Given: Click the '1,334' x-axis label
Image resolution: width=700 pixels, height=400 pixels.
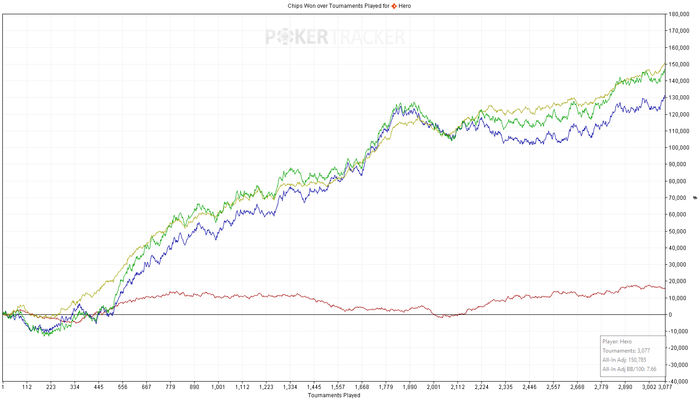Looking at the screenshot, I should click(290, 387).
